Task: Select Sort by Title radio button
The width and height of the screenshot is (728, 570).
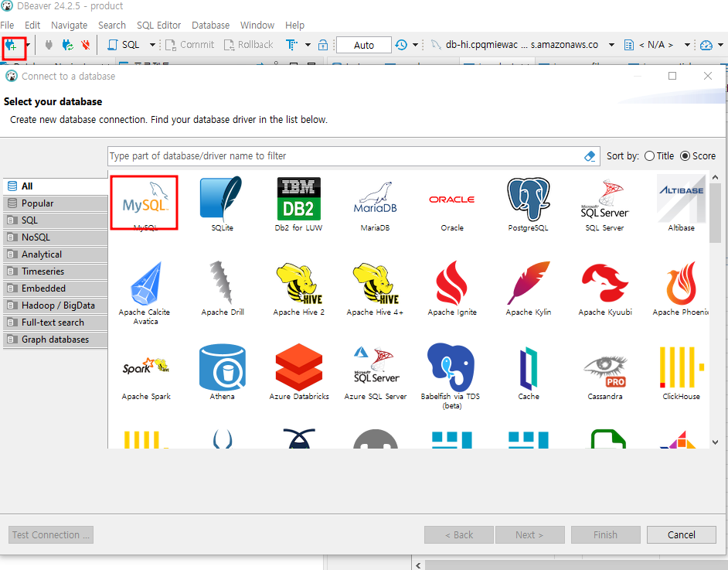Action: [649, 156]
